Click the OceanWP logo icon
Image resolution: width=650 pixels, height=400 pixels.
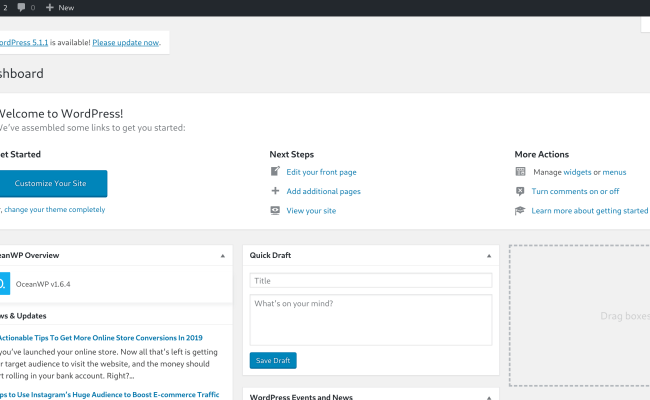coord(3,284)
